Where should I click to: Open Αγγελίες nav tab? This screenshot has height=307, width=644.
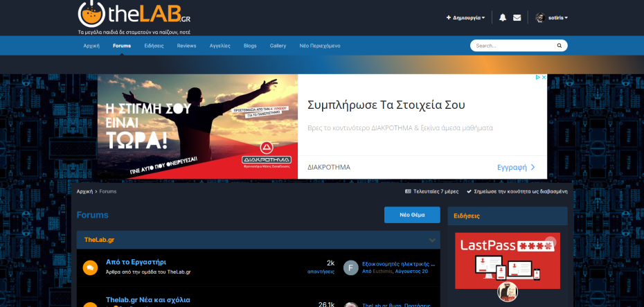click(x=220, y=46)
